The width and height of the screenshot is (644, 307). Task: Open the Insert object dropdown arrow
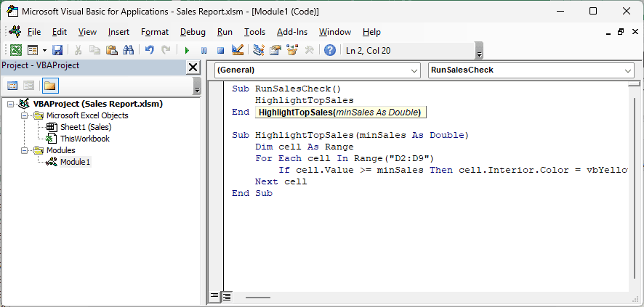click(44, 50)
